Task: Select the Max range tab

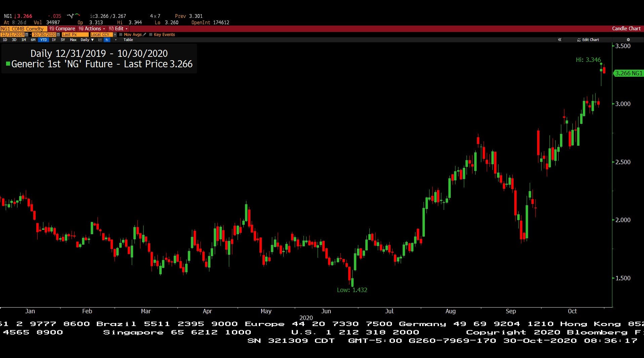Action: click(73, 40)
